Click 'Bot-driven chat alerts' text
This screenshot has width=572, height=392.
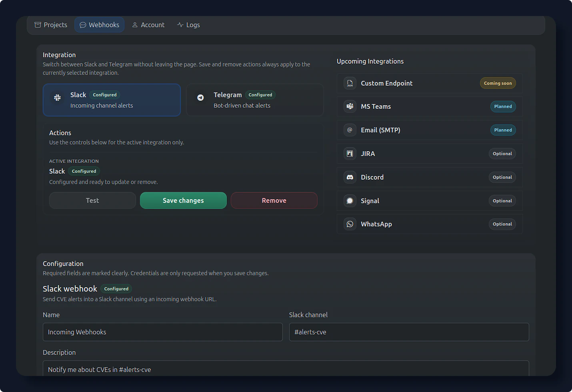[x=242, y=106]
